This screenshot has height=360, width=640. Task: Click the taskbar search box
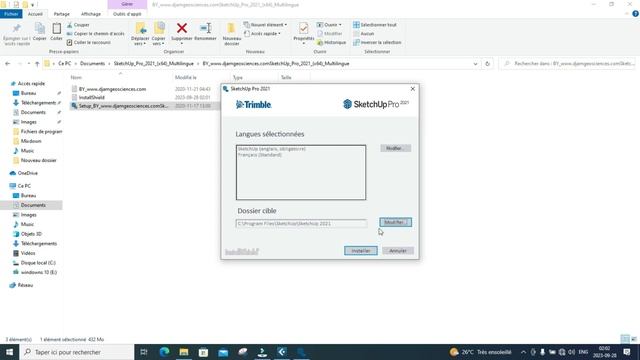77,352
